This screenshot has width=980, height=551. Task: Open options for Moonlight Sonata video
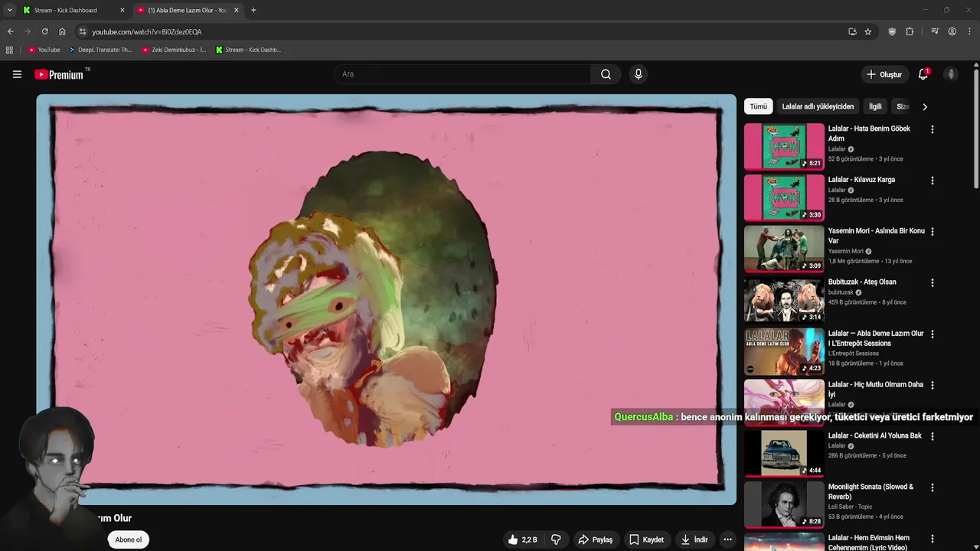tap(932, 487)
